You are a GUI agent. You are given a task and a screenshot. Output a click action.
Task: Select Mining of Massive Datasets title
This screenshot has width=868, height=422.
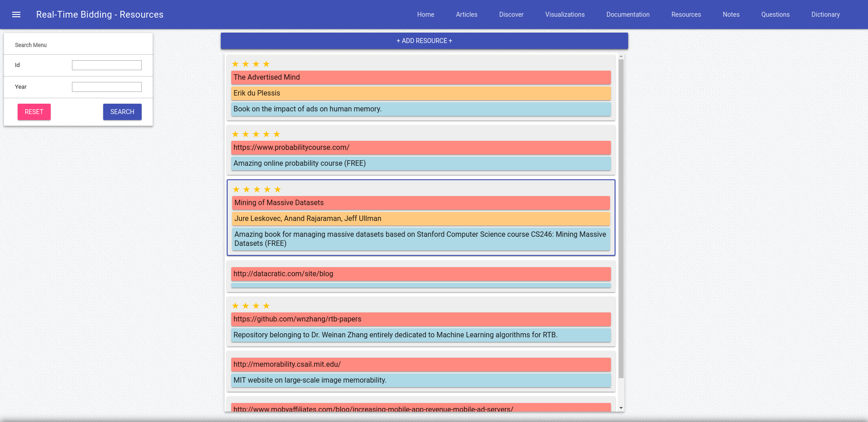(421, 203)
